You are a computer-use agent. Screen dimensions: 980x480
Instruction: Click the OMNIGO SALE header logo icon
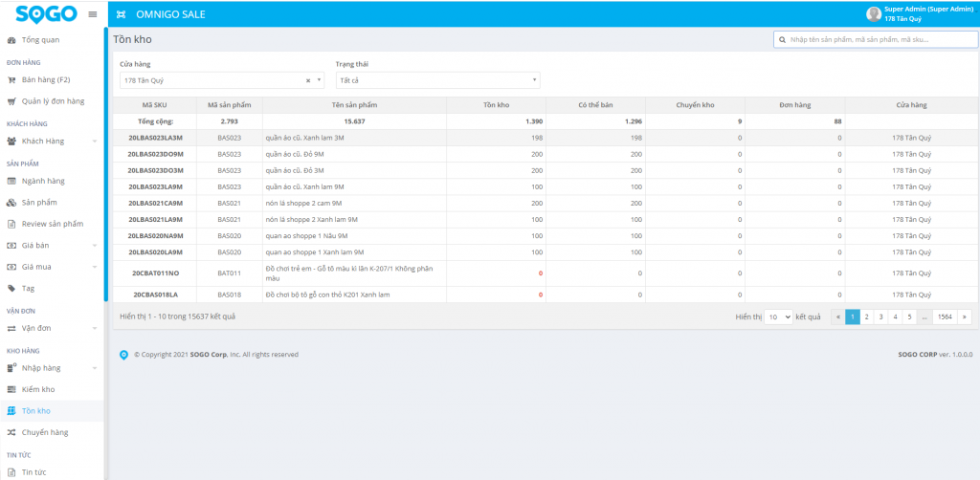(121, 14)
